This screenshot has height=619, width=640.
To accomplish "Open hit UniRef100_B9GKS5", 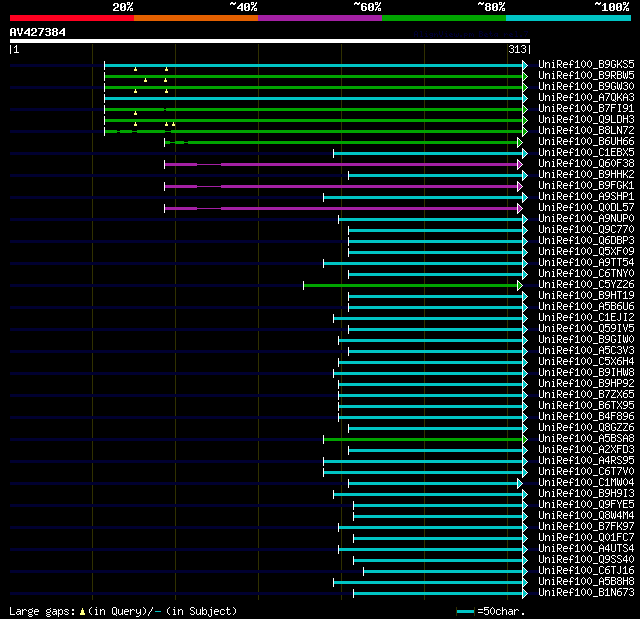I will (586, 64).
